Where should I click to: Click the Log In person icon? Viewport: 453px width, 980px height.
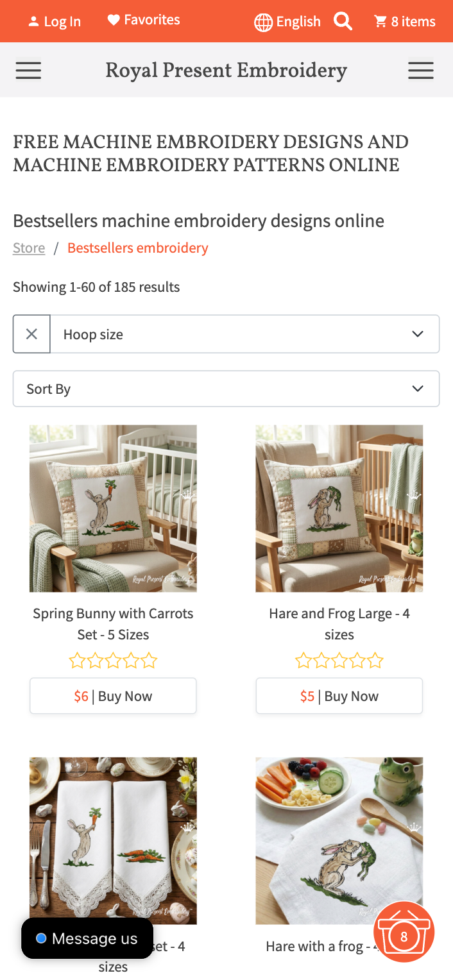[x=33, y=22]
